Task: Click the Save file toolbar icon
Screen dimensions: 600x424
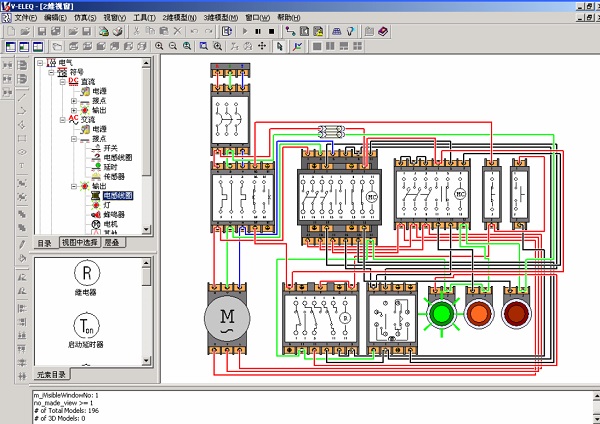Action: pyautogui.click(x=40, y=32)
